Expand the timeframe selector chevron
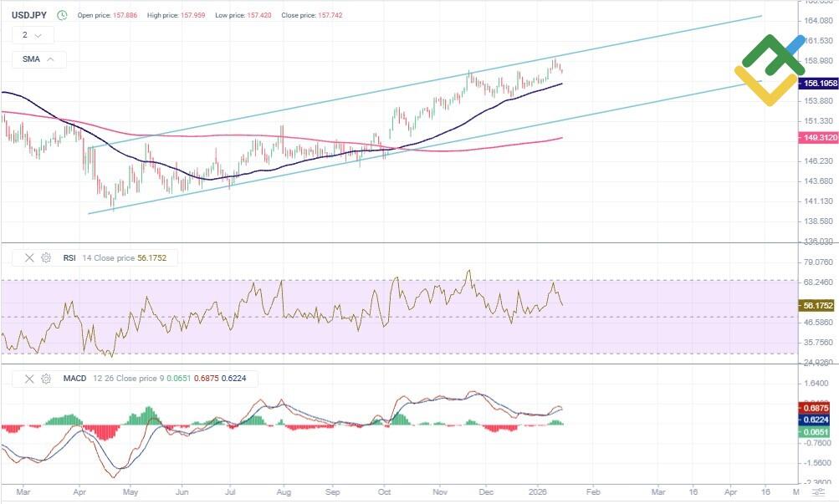The width and height of the screenshot is (839, 504). click(40, 35)
